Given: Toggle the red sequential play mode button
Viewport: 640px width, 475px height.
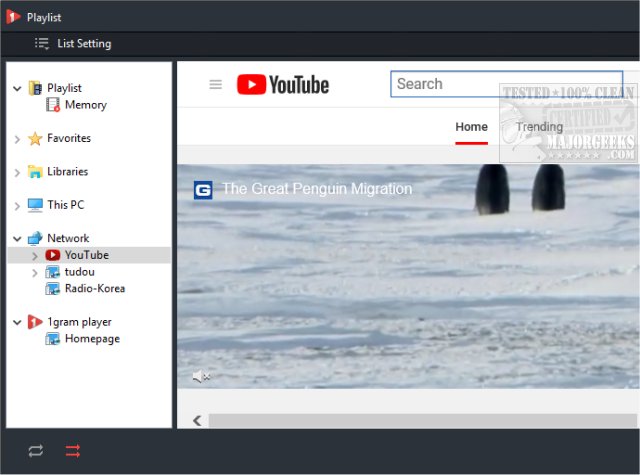Looking at the screenshot, I should 73,451.
